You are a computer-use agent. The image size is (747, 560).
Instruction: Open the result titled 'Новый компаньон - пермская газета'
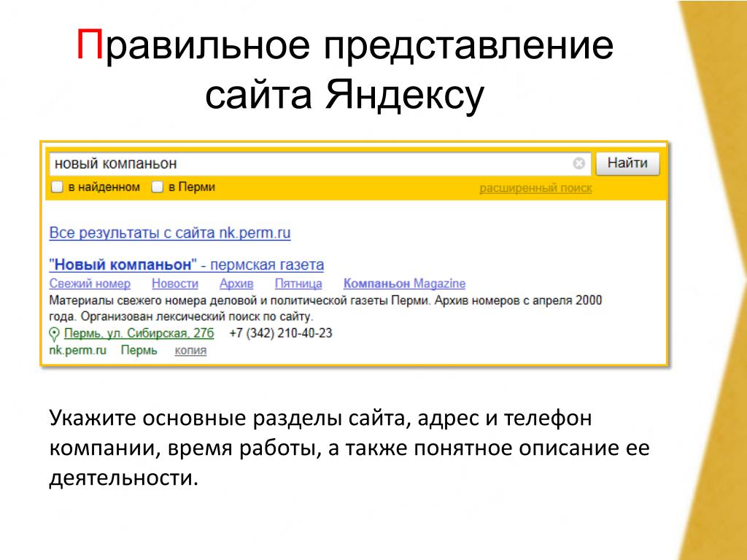pyautogui.click(x=186, y=265)
